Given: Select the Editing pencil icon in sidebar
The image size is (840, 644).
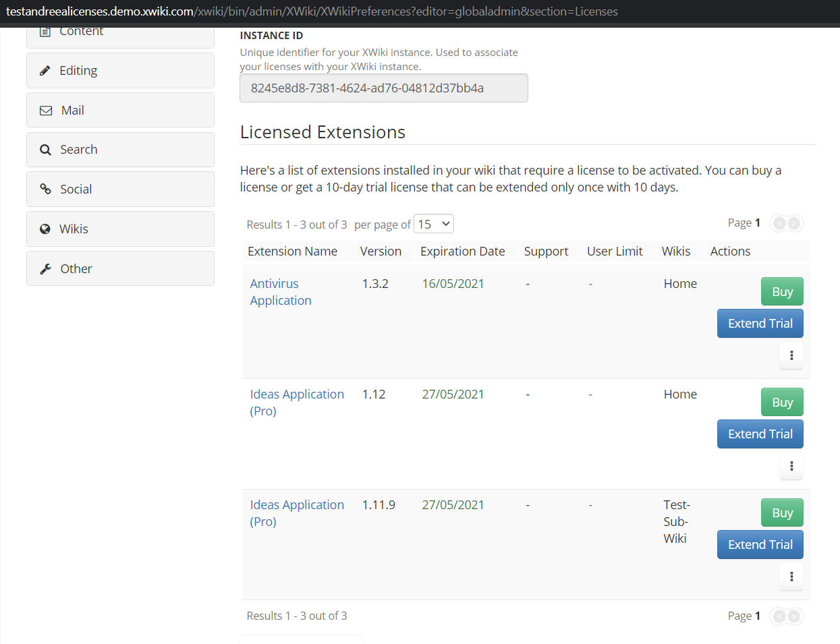Looking at the screenshot, I should pyautogui.click(x=46, y=69).
